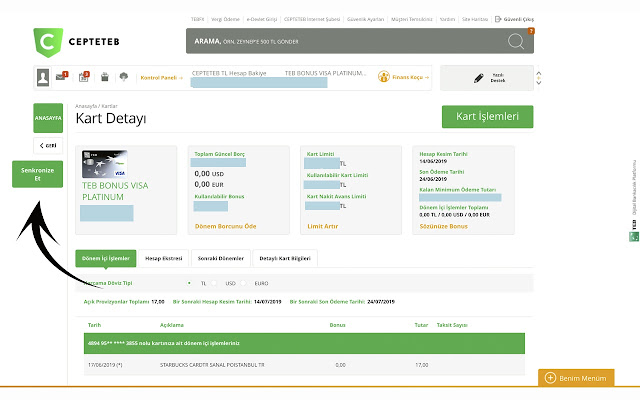Open Vergi Ödeme top menu link
Image resolution: width=640 pixels, height=400 pixels.
pyautogui.click(x=225, y=19)
